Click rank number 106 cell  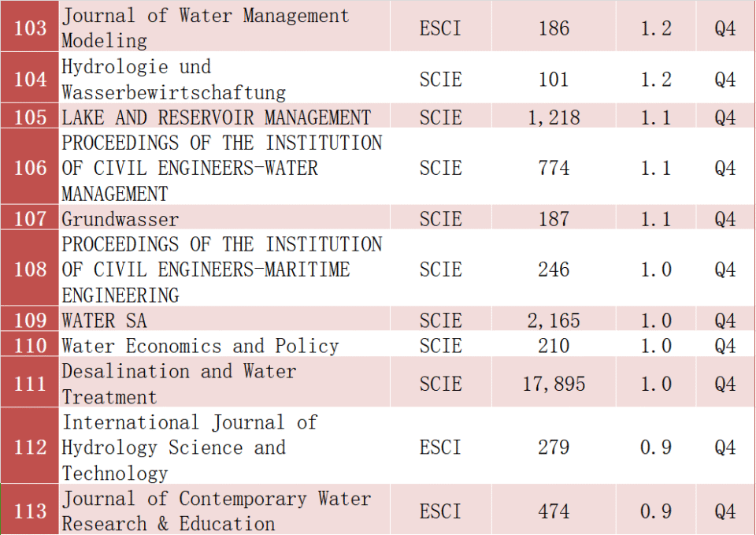[30, 168]
